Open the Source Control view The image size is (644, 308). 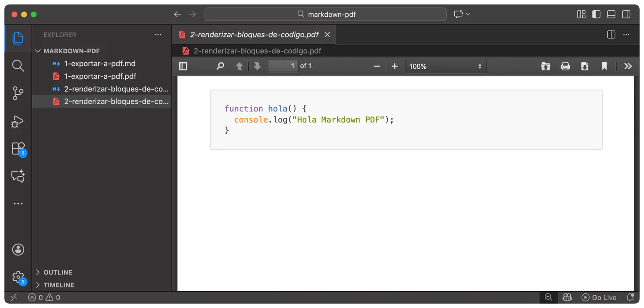(18, 93)
